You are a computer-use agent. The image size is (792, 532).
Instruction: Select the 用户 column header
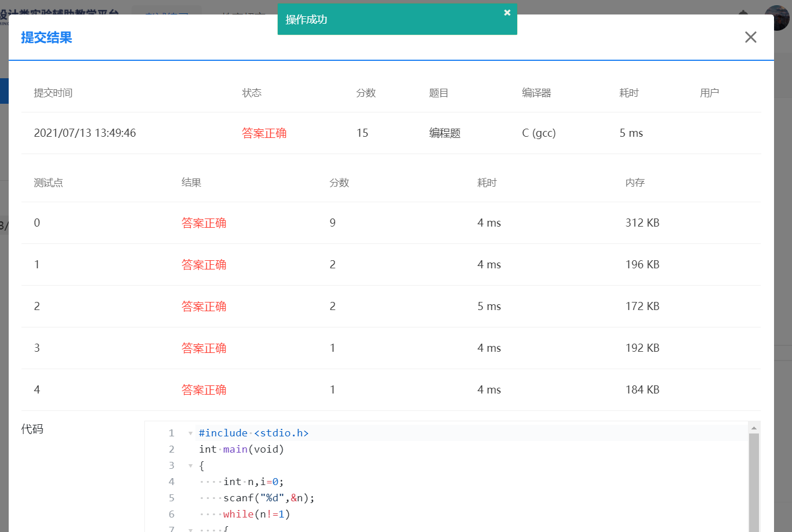(709, 93)
